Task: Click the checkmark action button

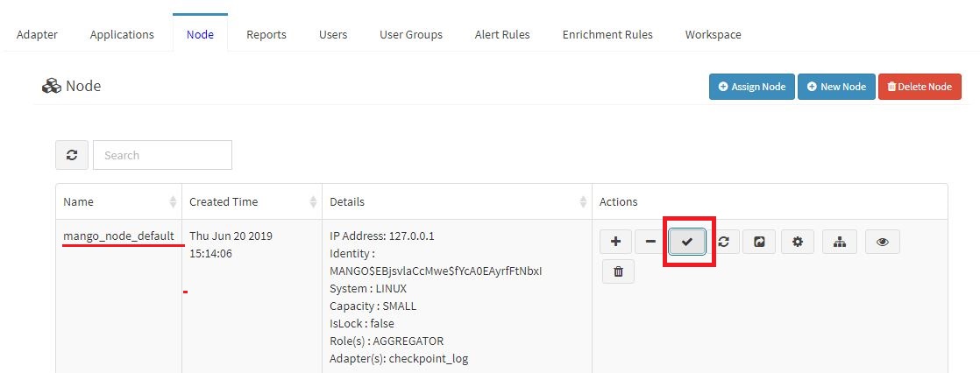Action: click(x=687, y=242)
